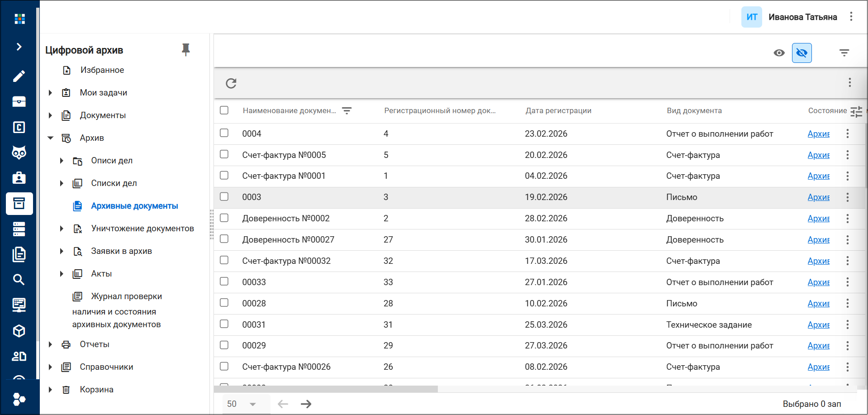868x415 pixels.
Task: Open the pencil edit icon in sidebar
Action: coord(19,76)
